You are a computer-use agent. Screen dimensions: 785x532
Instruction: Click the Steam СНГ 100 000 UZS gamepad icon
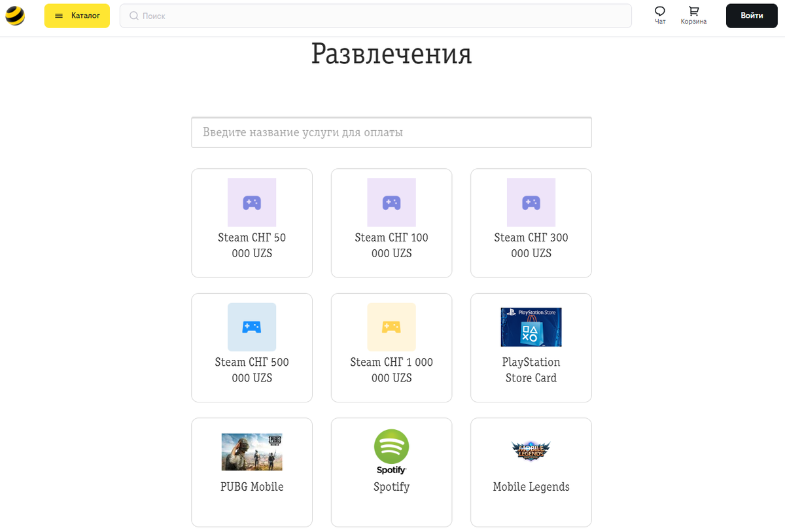click(391, 203)
